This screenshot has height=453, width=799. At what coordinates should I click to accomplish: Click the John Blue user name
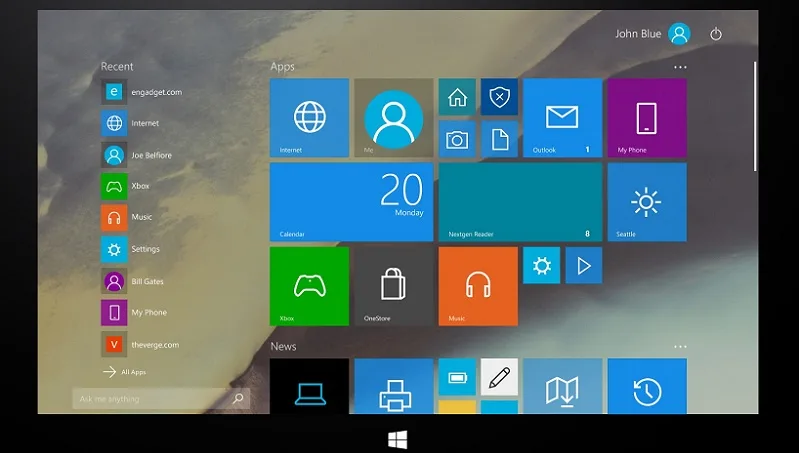[638, 34]
